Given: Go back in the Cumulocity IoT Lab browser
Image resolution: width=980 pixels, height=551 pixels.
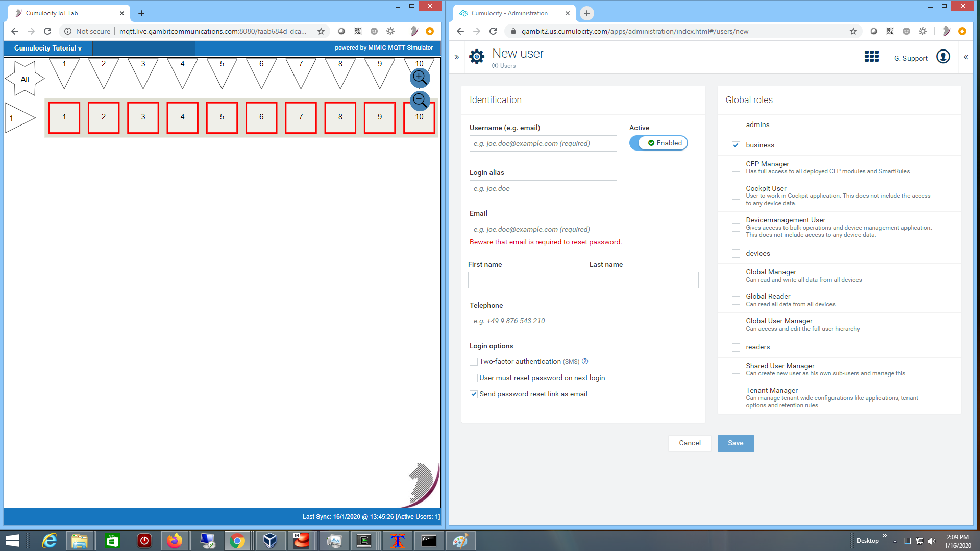Looking at the screenshot, I should click(x=15, y=31).
